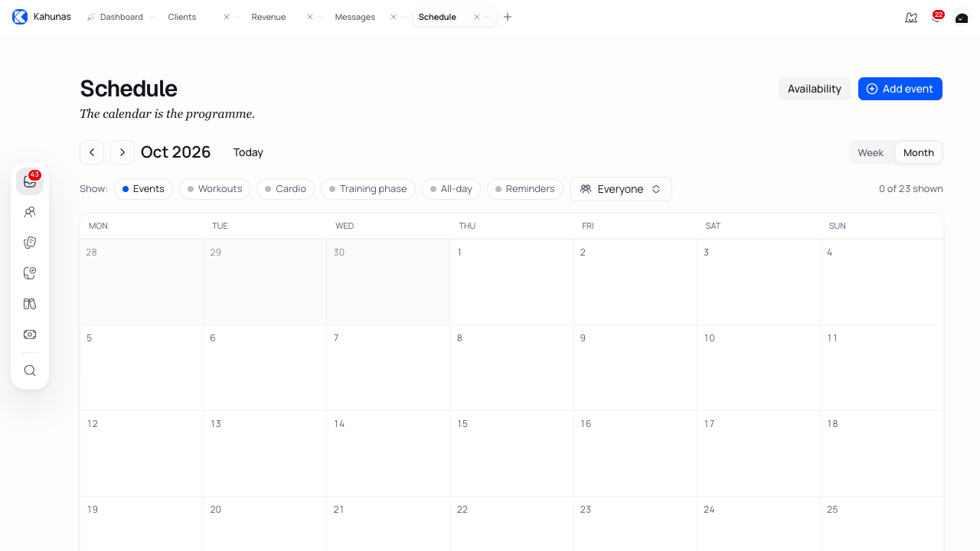This screenshot has width=980, height=551.
Task: Toggle the All-day filter chip
Action: tap(451, 189)
